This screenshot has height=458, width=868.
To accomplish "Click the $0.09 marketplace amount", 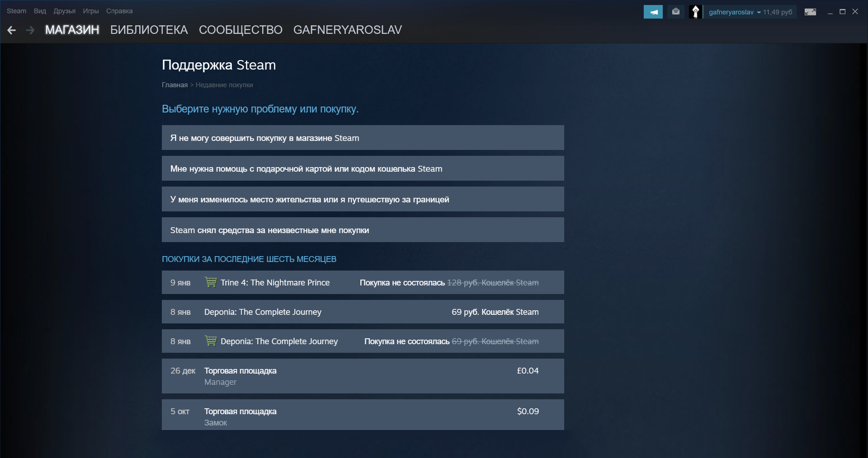I will pos(528,411).
